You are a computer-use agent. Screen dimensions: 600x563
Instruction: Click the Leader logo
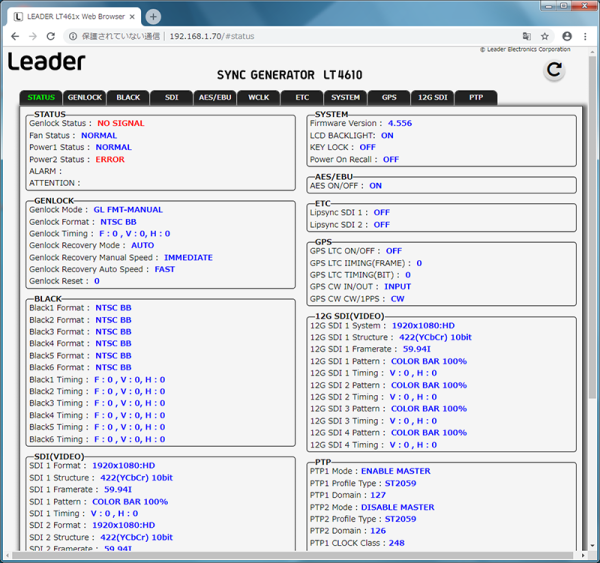click(x=46, y=62)
